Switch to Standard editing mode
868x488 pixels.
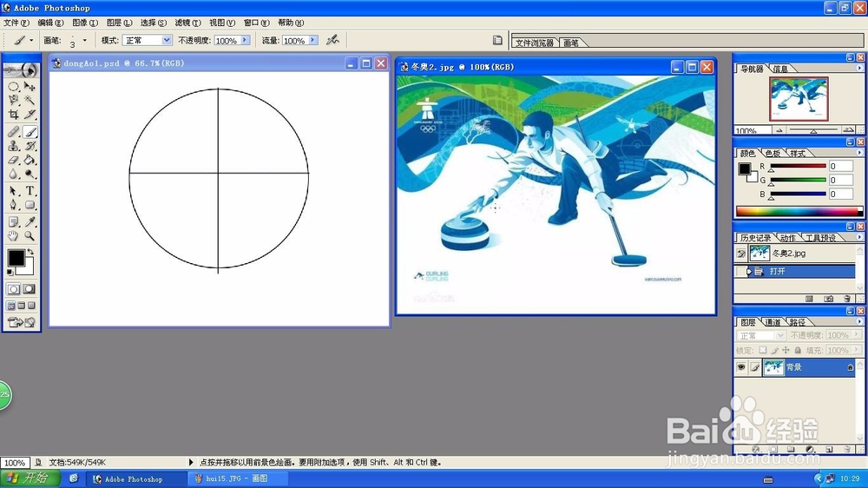[13, 289]
